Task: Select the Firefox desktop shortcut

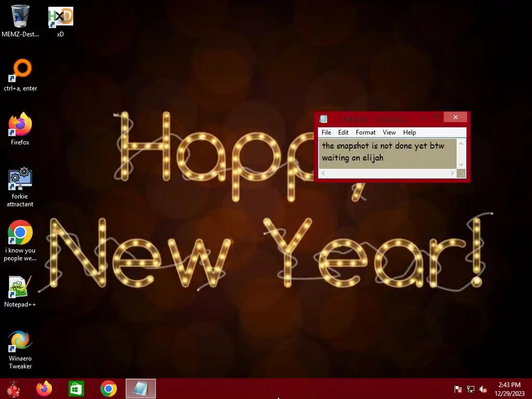Action: coord(20,129)
